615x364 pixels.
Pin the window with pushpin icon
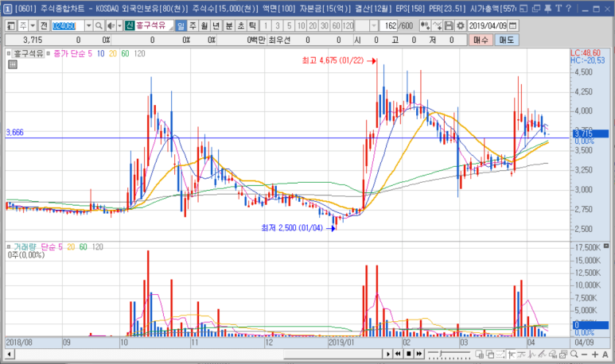coord(548,8)
